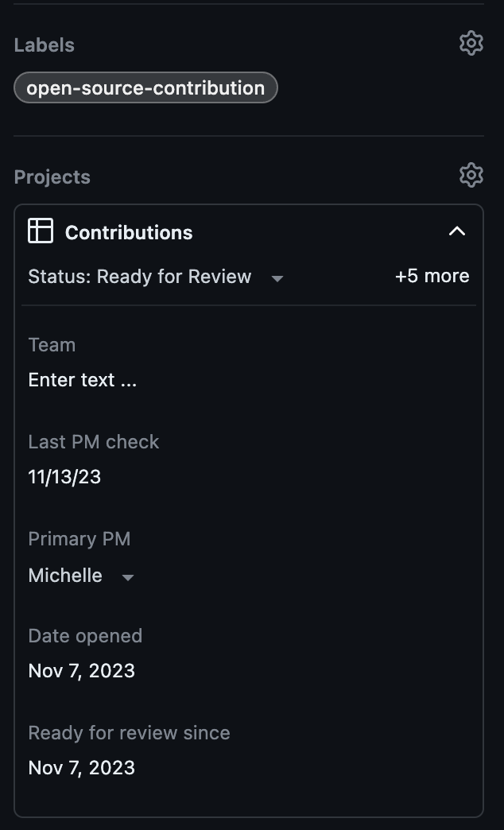504x830 pixels.
Task: Open the Labels settings gear
Action: (x=471, y=44)
